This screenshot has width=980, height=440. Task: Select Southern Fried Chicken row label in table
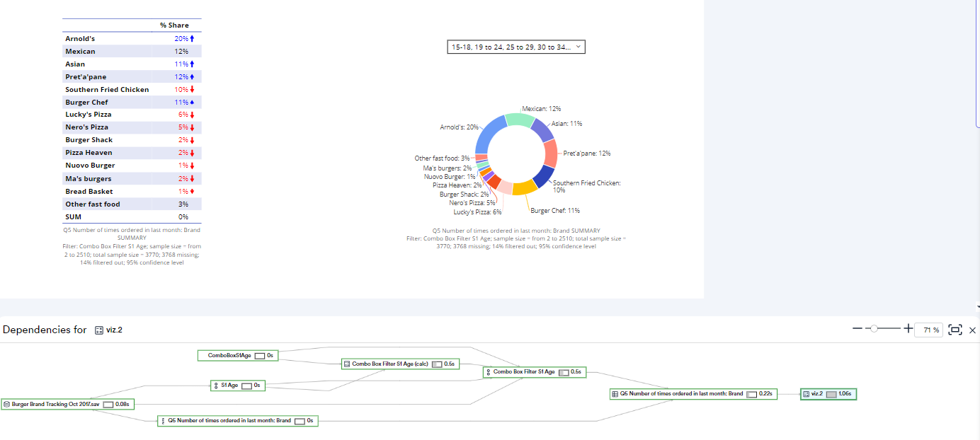[107, 89]
